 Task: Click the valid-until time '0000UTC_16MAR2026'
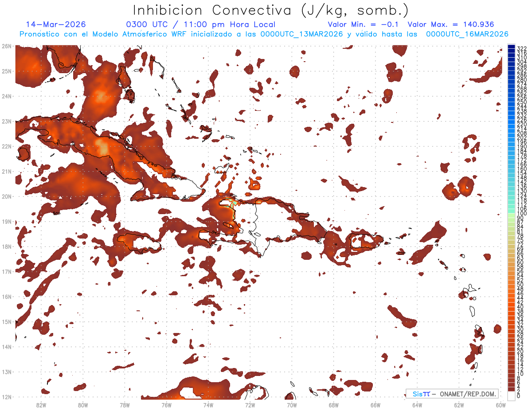tap(467, 34)
